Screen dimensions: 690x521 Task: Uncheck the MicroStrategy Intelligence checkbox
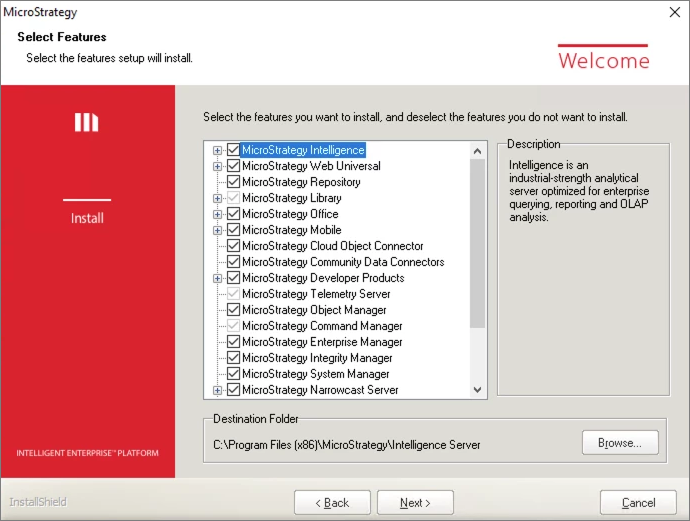233,150
